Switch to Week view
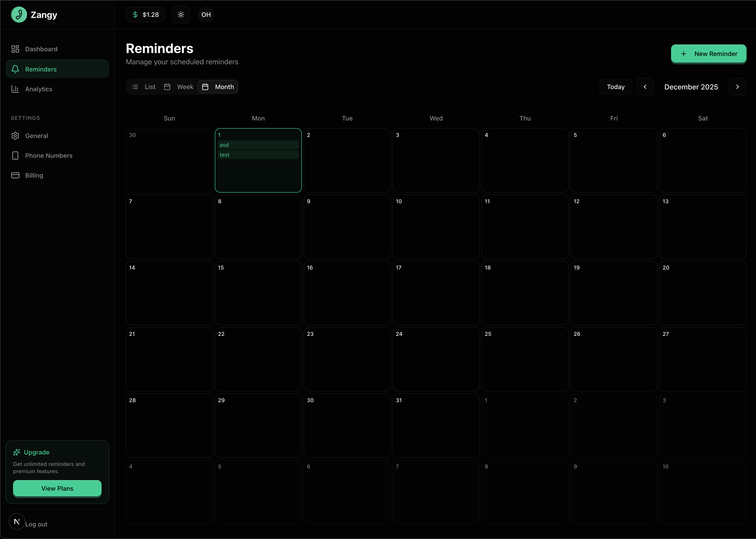 tap(179, 87)
